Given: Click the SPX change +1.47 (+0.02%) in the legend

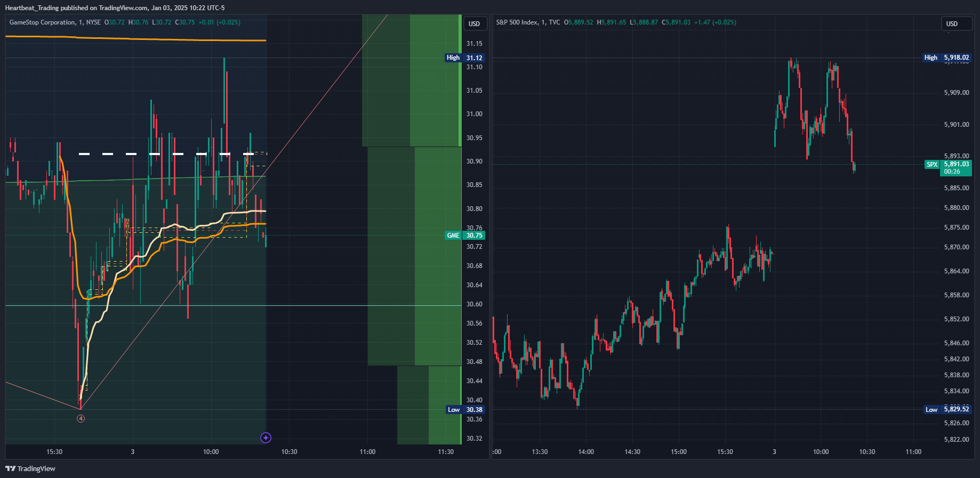Looking at the screenshot, I should click(715, 22).
